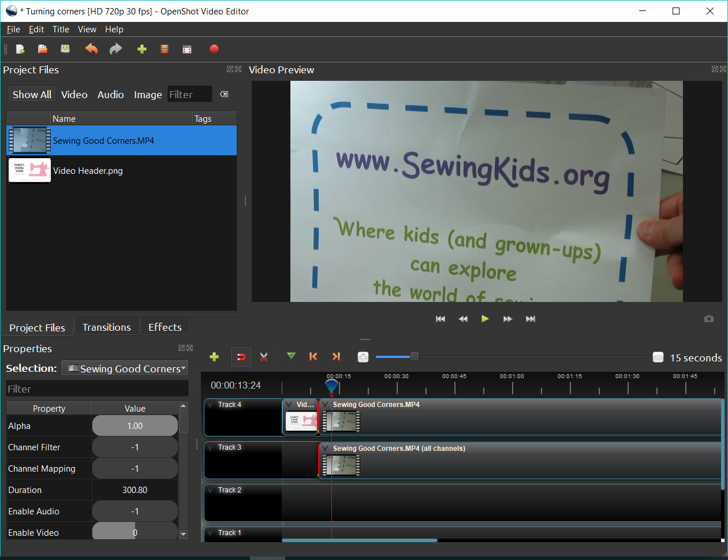Close the Video Preview panel
The width and height of the screenshot is (728, 560).
723,69
